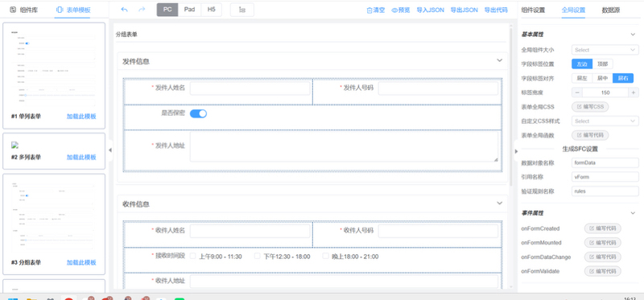Screen dimensions: 644x300
Task: Switch to the 表单模板 tab
Action: (72, 10)
